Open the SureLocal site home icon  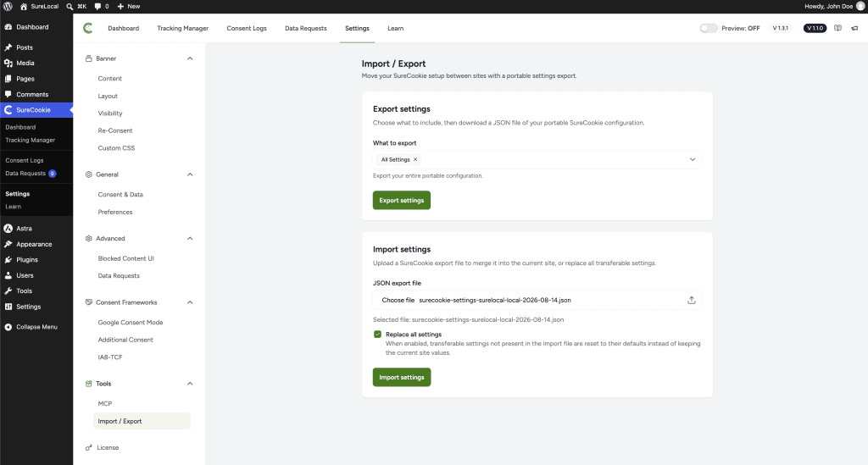coord(24,7)
